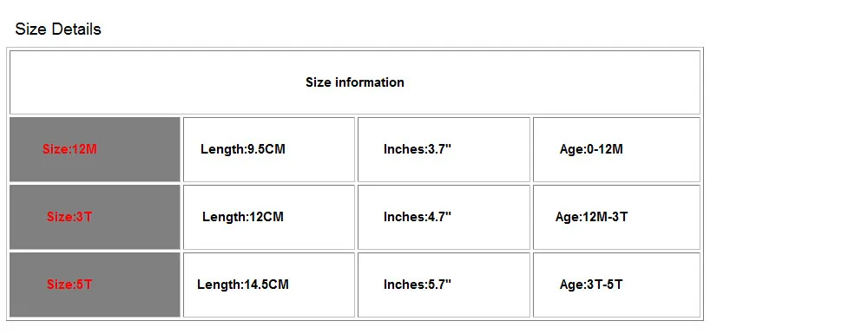Click the Length:12CM cell
This screenshot has height=334, width=868.
(269, 217)
